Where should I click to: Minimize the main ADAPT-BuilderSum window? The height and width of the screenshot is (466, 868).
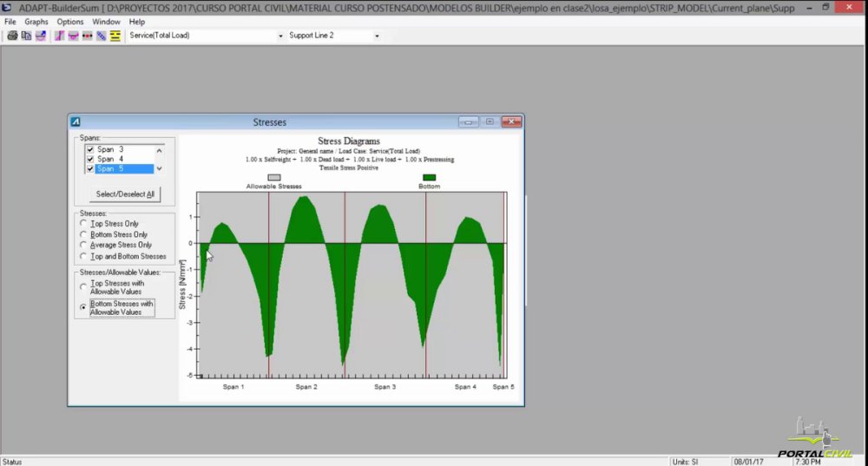click(x=809, y=7)
